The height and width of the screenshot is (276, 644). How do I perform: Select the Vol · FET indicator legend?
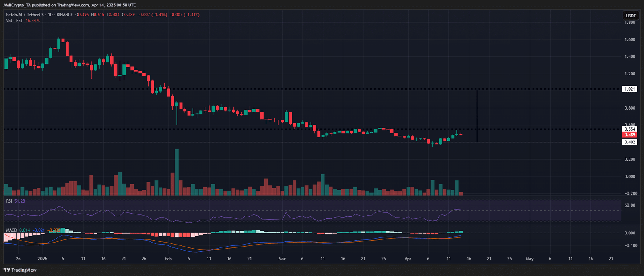pyautogui.click(x=14, y=21)
